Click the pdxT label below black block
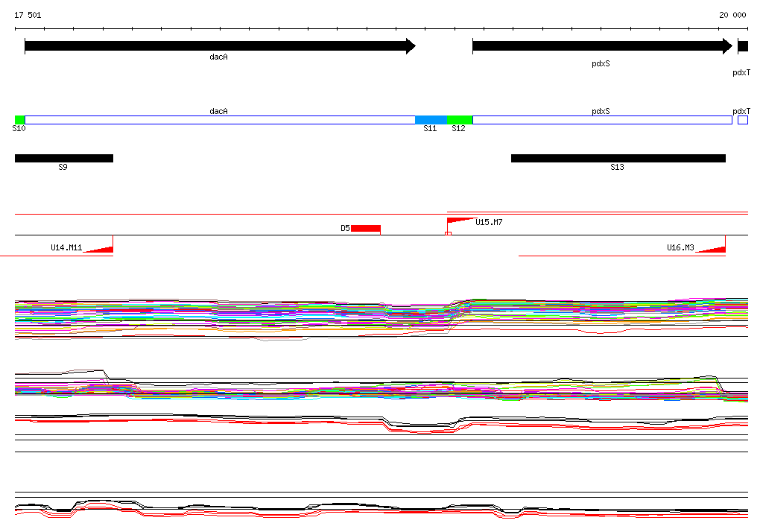The width and height of the screenshot is (763, 532). point(741,72)
